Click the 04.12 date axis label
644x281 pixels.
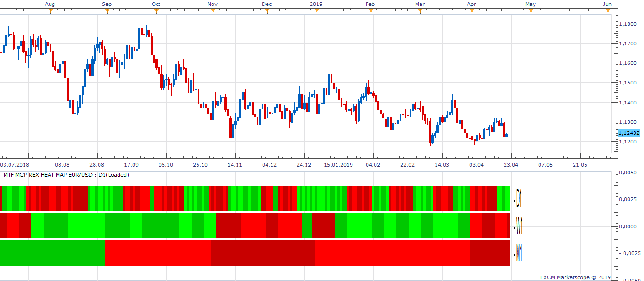click(269, 165)
